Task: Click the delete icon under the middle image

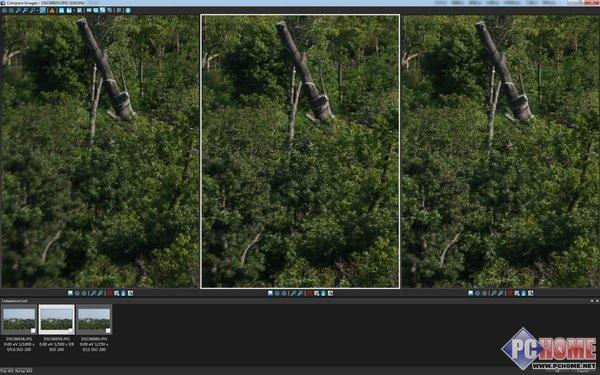Action: (x=323, y=293)
